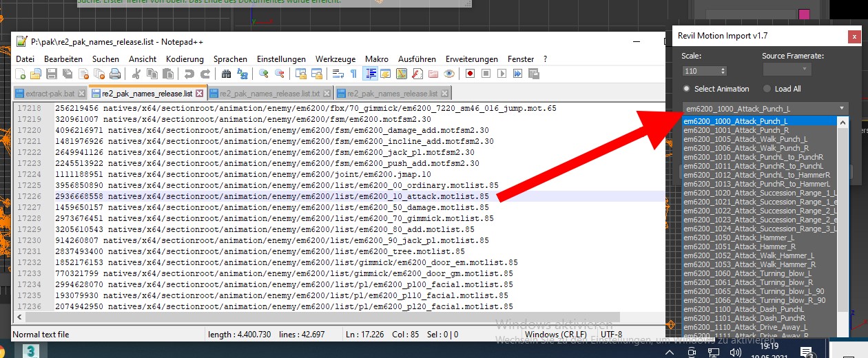Screen dimensions: 868x358
Task: Open the Makro menu
Action: (377, 59)
